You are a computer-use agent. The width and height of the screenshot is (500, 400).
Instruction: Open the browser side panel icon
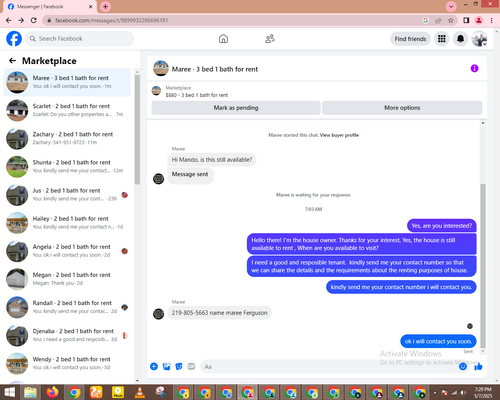(466, 20)
